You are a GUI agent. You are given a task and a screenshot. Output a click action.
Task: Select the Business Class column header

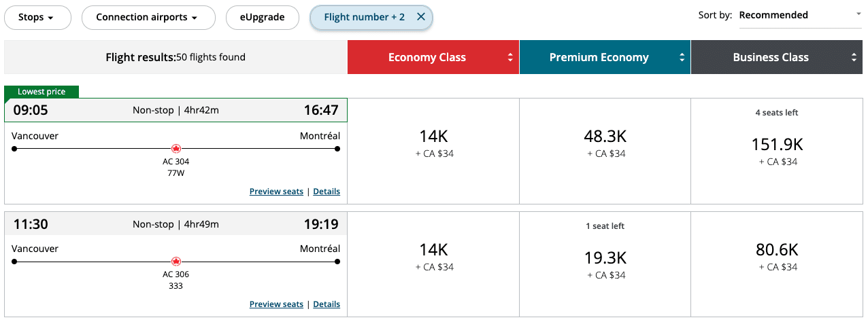[770, 58]
